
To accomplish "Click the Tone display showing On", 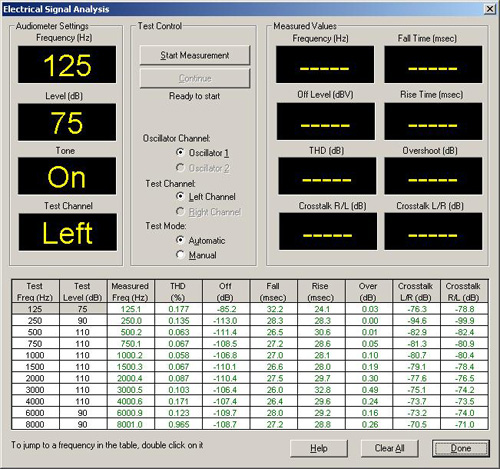I will tap(67, 176).
